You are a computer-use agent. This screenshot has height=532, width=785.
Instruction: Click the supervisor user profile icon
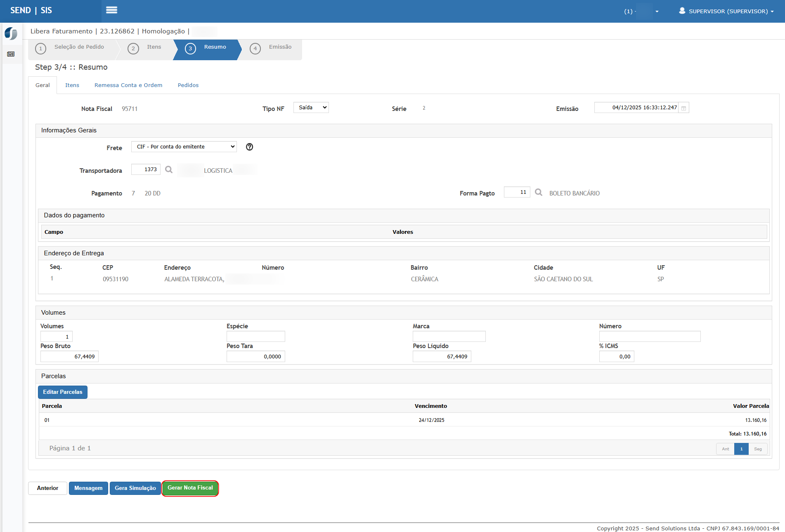click(682, 11)
